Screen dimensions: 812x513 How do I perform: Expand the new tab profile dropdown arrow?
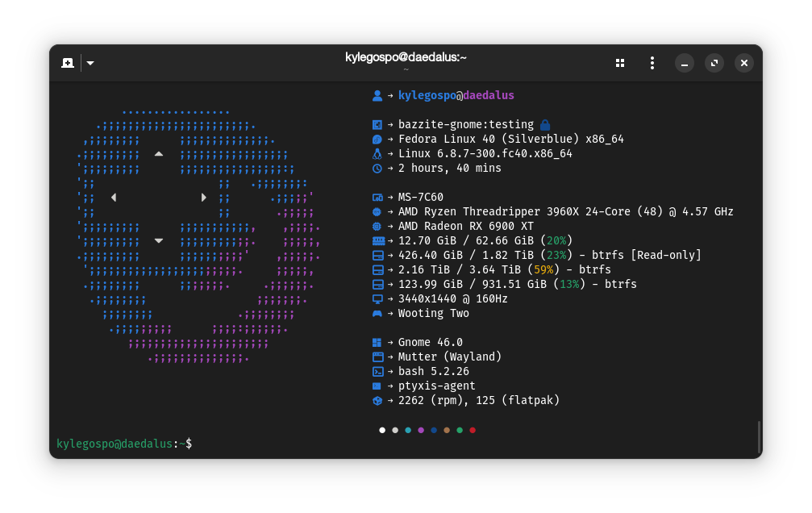click(x=90, y=63)
